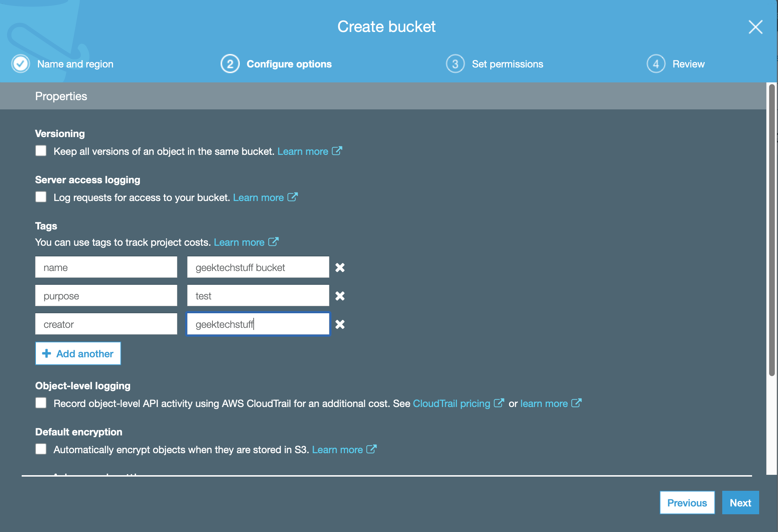The image size is (778, 532).
Task: Open the CloudTrail pricing link
Action: pyautogui.click(x=451, y=403)
